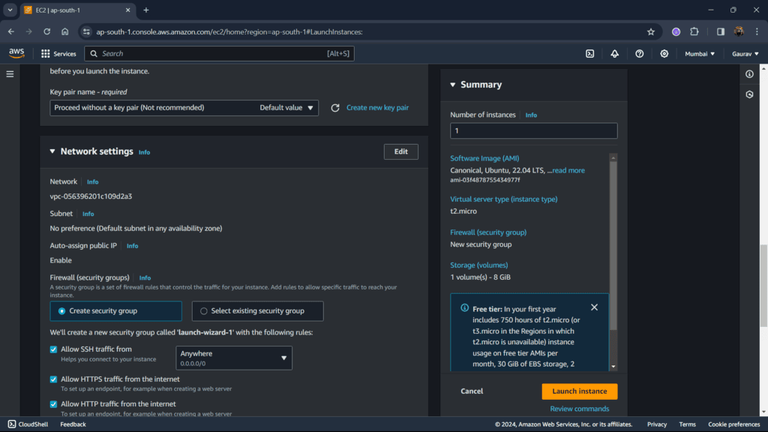The height and width of the screenshot is (432, 768).
Task: Click the Create new key pair link
Action: (x=378, y=108)
